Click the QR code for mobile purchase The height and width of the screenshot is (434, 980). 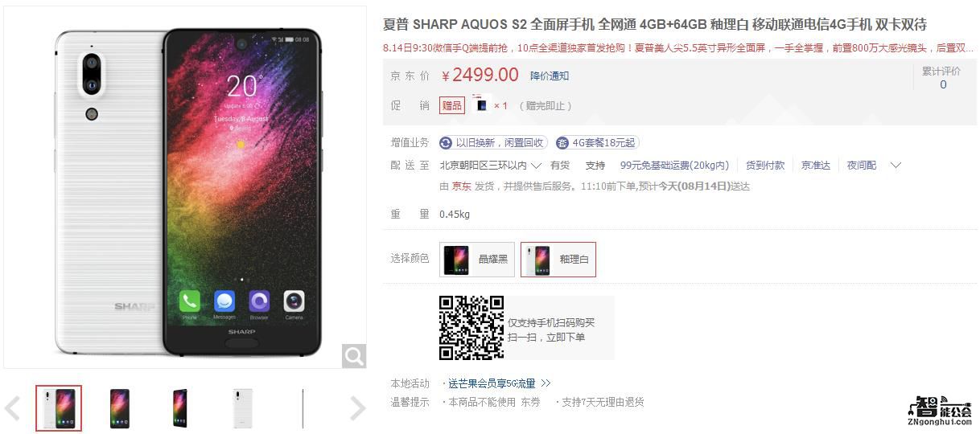click(x=471, y=327)
